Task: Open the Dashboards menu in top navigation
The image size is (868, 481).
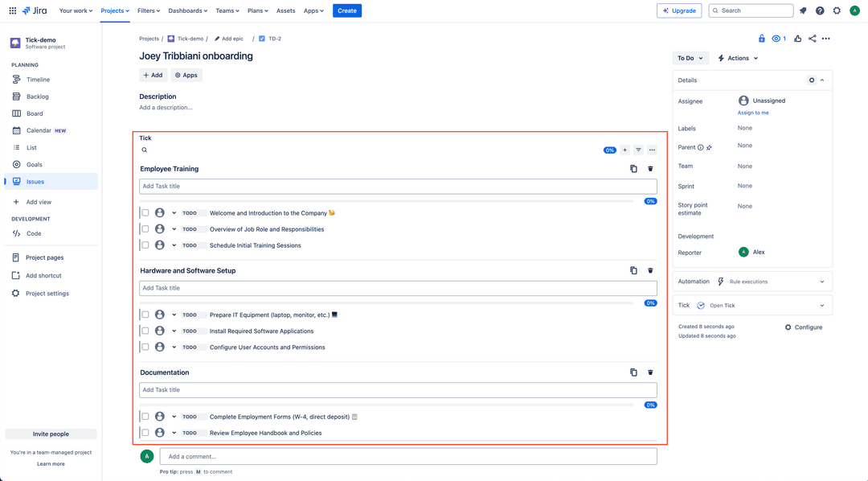Action: [187, 10]
